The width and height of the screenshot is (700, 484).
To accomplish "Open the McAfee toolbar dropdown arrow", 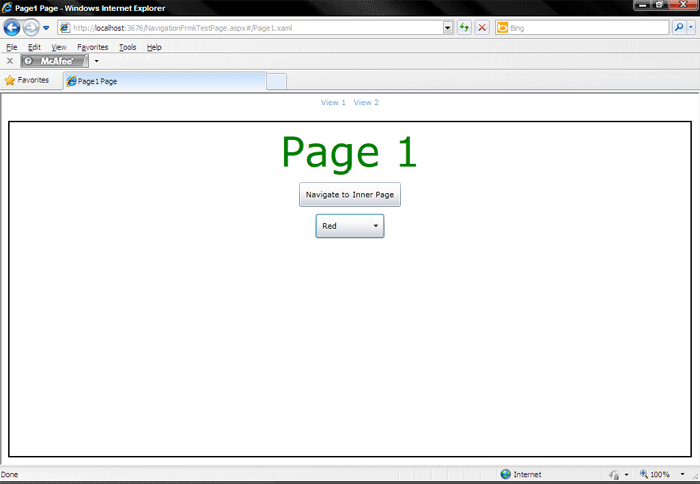I will (x=96, y=61).
